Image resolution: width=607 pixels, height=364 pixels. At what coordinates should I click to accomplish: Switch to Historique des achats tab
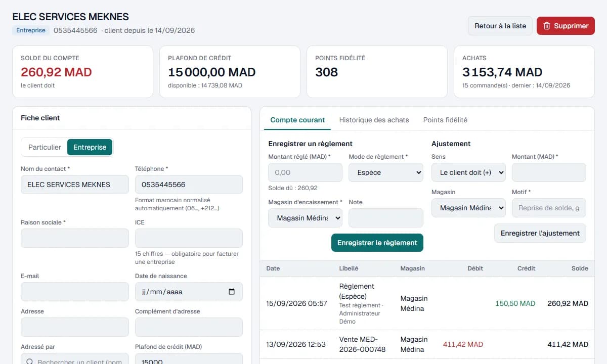(x=374, y=120)
